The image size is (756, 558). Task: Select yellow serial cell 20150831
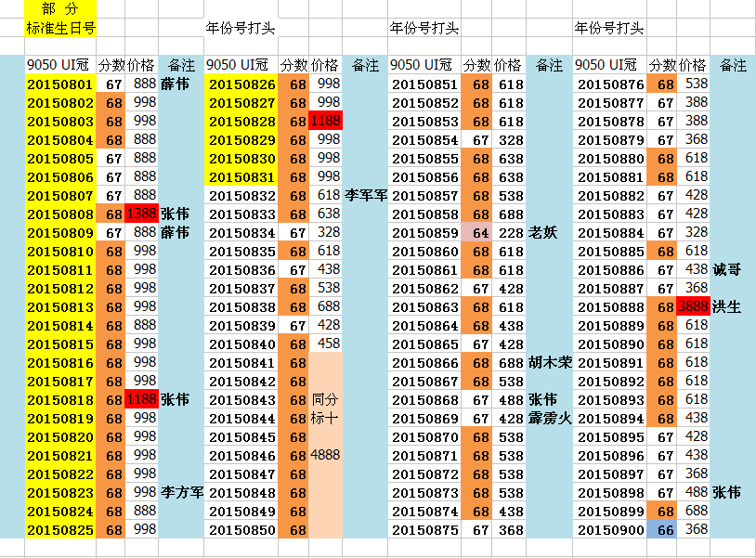[x=241, y=177]
